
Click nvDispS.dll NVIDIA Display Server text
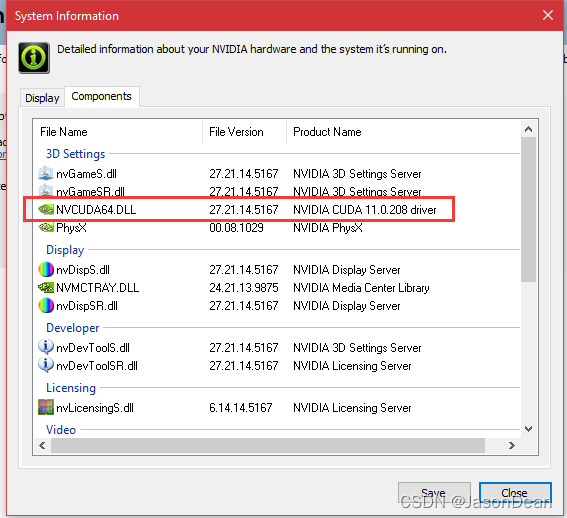point(347,270)
